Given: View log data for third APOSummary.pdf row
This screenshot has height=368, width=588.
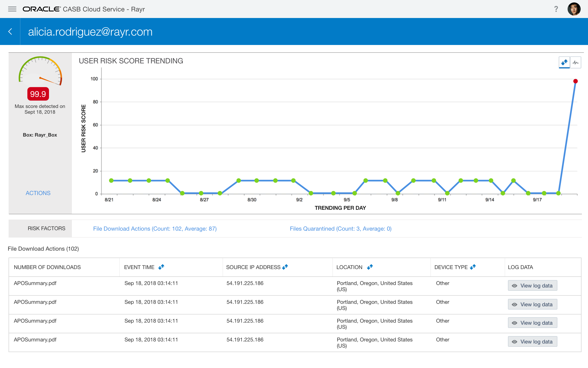Looking at the screenshot, I should (x=532, y=323).
